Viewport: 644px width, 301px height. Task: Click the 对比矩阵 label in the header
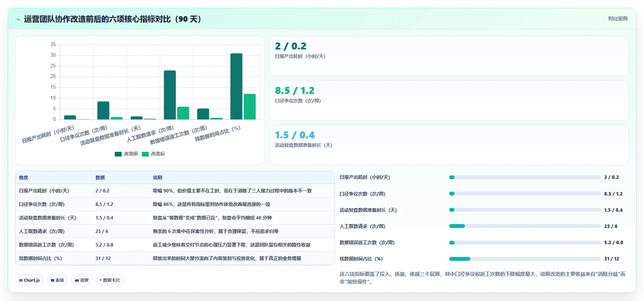tap(618, 19)
